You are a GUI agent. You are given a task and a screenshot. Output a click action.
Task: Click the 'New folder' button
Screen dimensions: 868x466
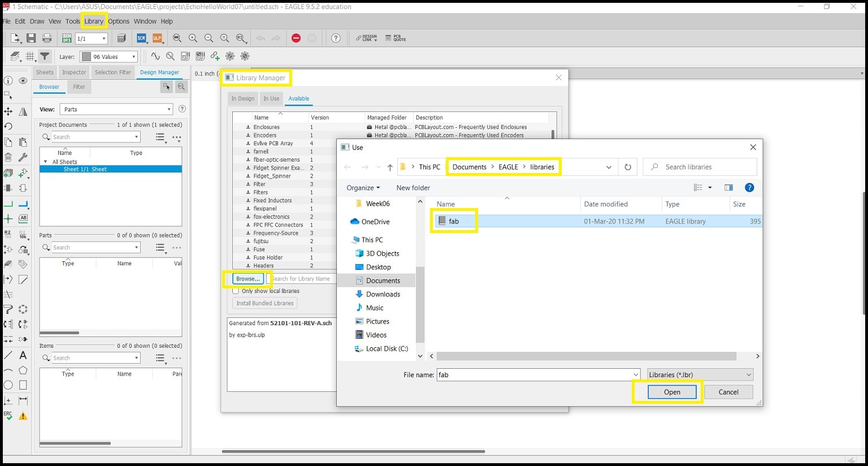pyautogui.click(x=413, y=188)
